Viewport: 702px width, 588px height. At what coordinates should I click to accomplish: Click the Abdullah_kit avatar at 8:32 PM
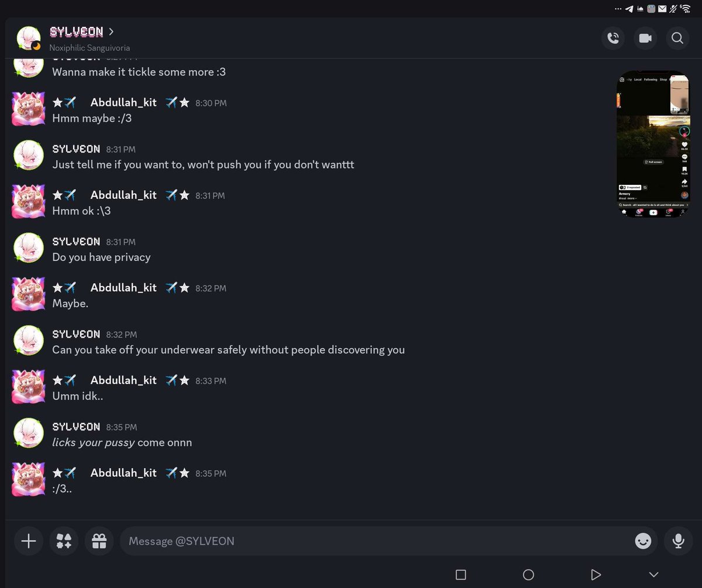tap(29, 294)
